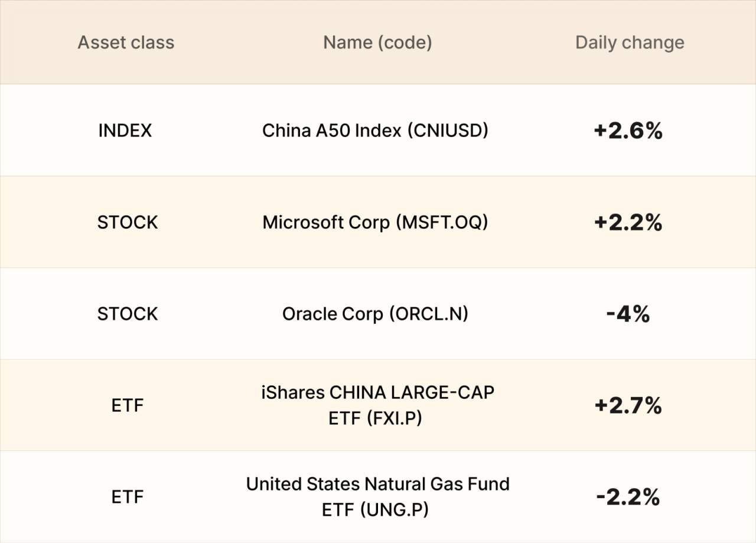Select the Oracle Corp (ORCL.N) name

[x=375, y=314]
